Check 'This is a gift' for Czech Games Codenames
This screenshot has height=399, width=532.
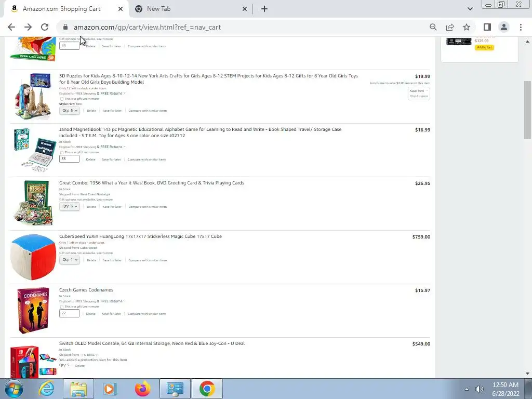pos(62,307)
